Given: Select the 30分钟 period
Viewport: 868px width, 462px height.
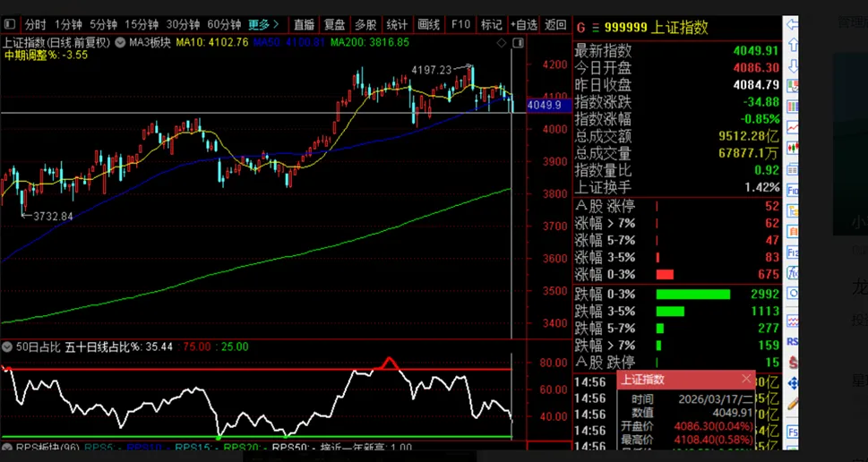Looking at the screenshot, I should pyautogui.click(x=184, y=24).
